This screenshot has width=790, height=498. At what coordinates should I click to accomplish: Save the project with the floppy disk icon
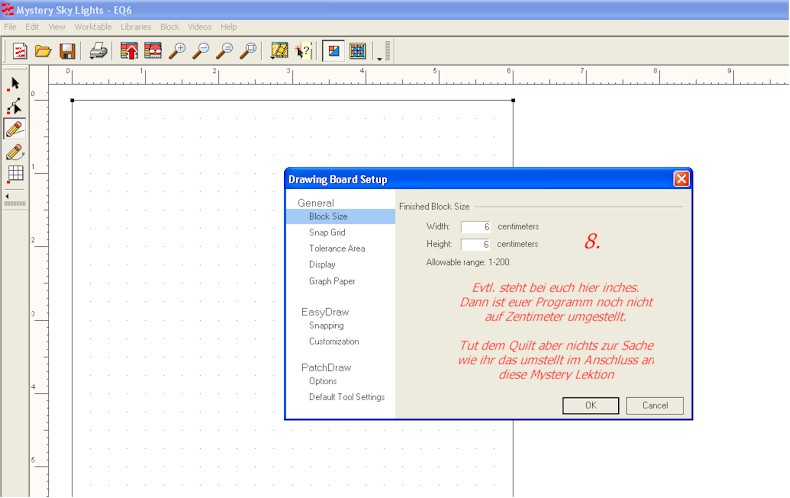click(x=67, y=51)
